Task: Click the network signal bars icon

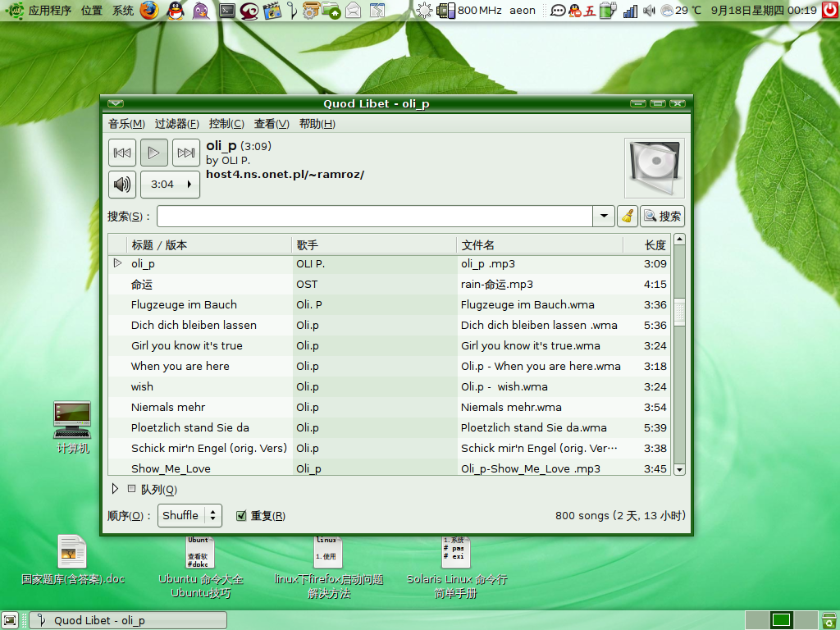Action: (631, 11)
